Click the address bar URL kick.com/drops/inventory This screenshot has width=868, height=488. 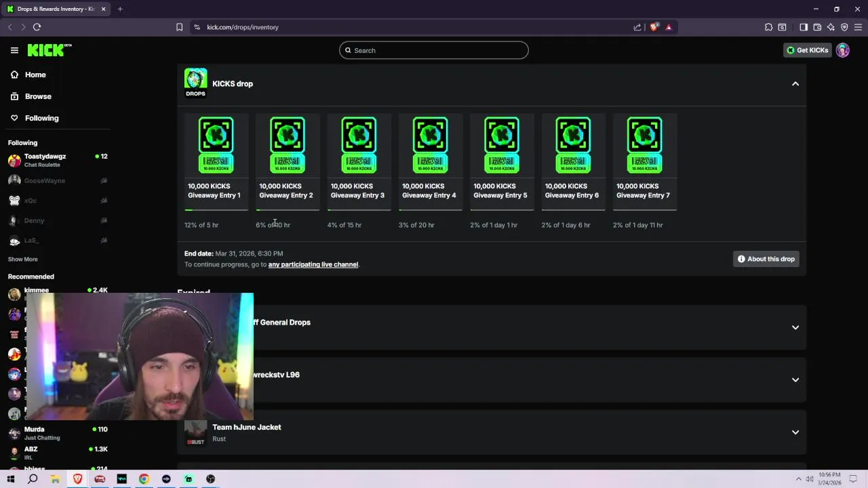coord(243,27)
